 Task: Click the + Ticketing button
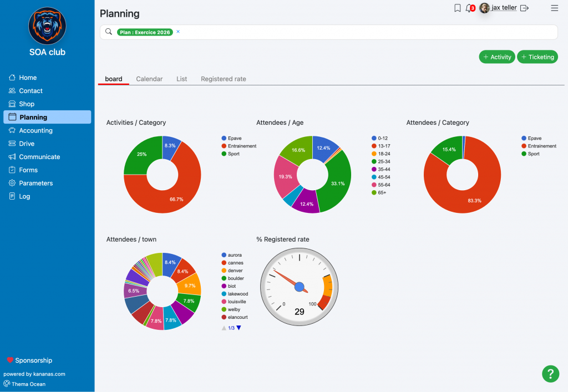(x=537, y=57)
